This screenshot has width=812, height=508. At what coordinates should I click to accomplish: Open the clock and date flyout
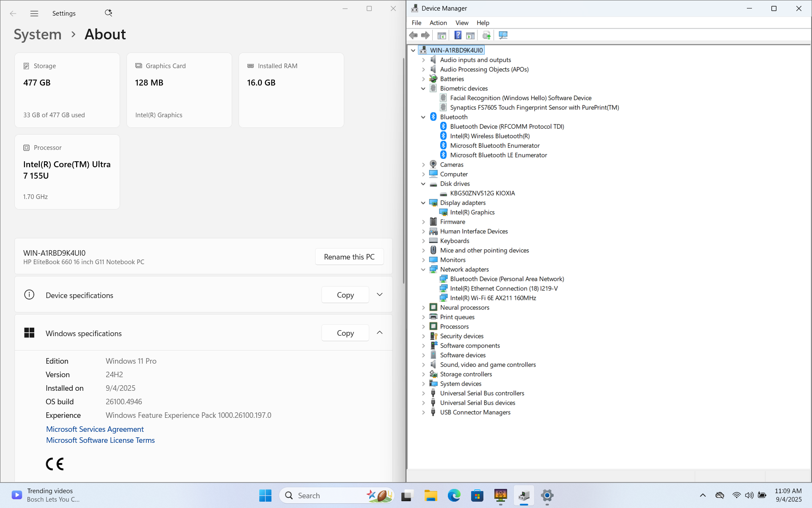click(x=788, y=495)
